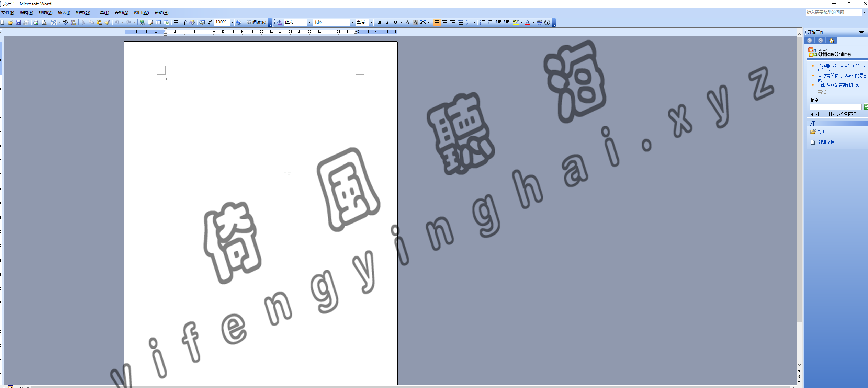Viewport: 868px width, 388px height.
Task: Decrease the paragraph indent
Action: 498,22
